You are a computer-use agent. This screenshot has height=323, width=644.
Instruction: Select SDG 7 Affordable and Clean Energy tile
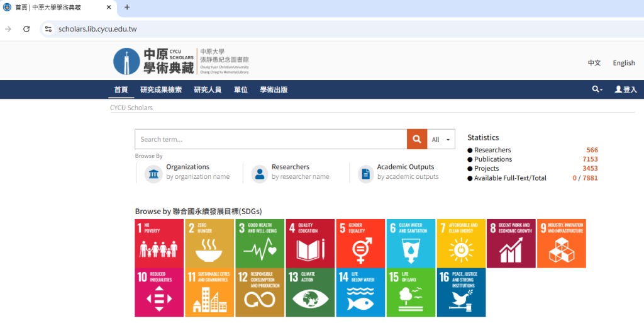point(461,244)
